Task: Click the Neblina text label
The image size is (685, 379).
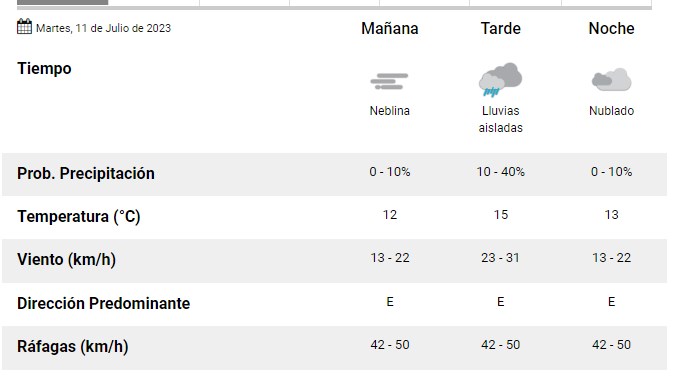Action: click(x=390, y=111)
